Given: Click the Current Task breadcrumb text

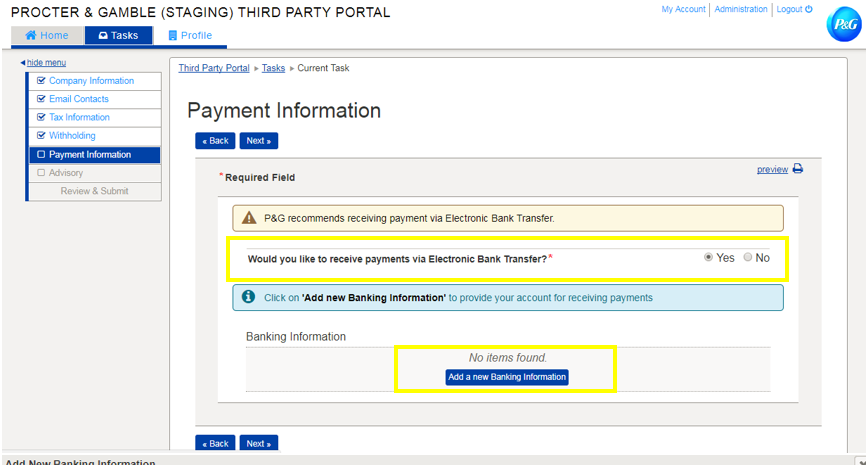Looking at the screenshot, I should point(323,68).
